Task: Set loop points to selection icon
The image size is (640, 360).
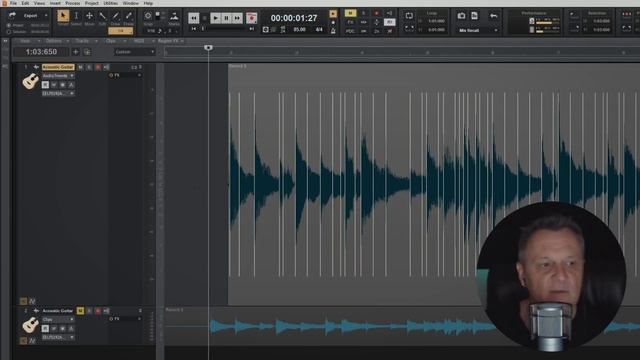Action: click(x=409, y=28)
